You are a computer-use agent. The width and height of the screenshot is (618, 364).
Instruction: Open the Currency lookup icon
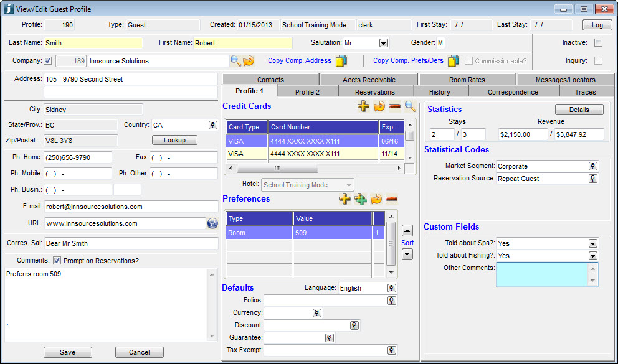pos(317,313)
